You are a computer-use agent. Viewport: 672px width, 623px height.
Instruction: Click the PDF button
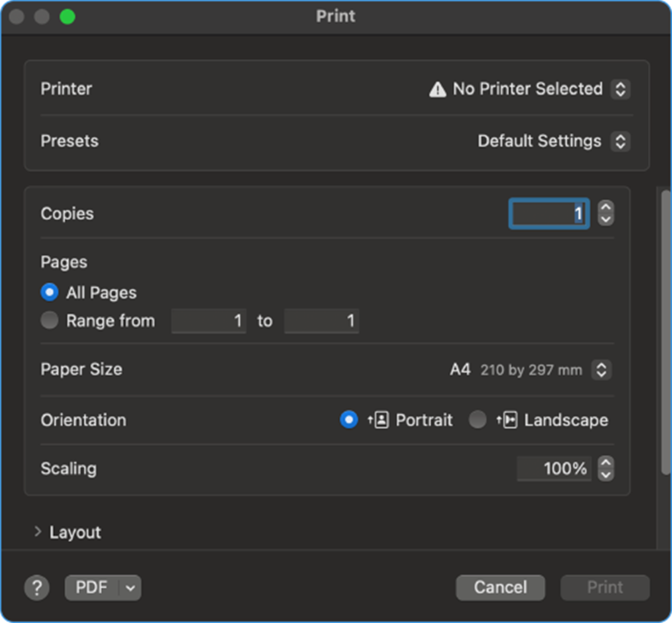tap(91, 588)
